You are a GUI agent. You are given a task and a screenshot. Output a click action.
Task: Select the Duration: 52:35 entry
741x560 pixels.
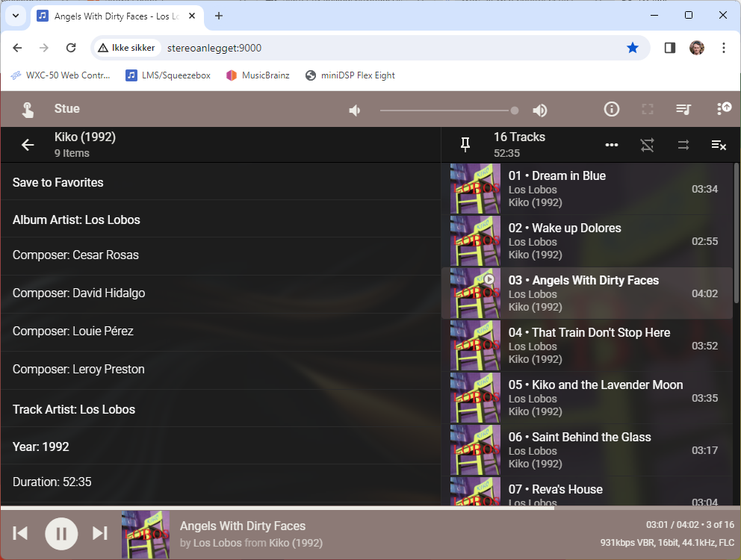220,482
